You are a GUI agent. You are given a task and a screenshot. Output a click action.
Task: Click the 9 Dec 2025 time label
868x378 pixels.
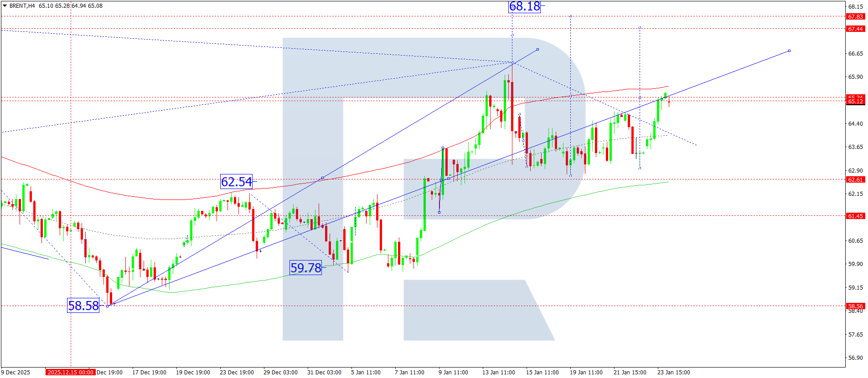(16, 372)
